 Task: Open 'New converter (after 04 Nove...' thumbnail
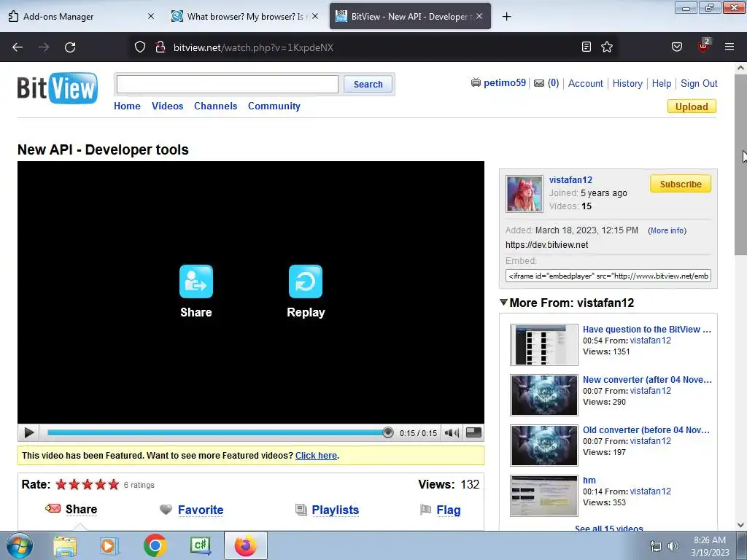543,394
